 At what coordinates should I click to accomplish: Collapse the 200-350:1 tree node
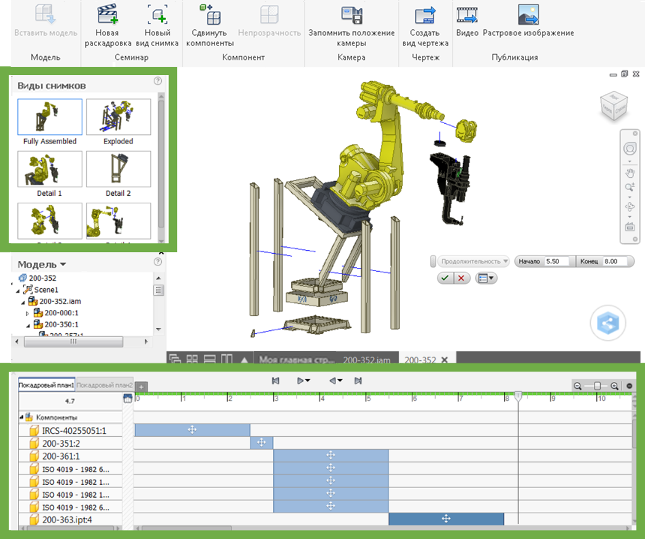pyautogui.click(x=28, y=325)
